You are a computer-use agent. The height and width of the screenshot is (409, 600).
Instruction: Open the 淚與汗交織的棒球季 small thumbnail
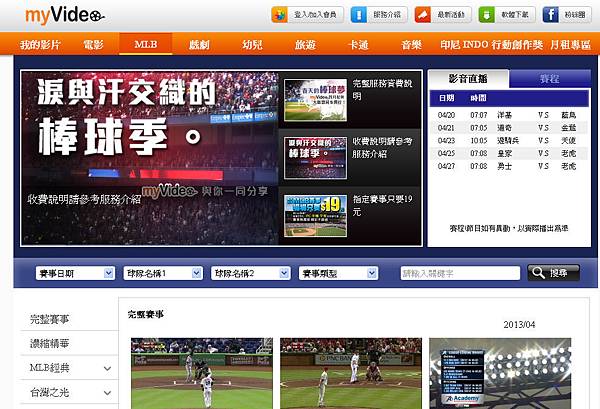pos(315,158)
